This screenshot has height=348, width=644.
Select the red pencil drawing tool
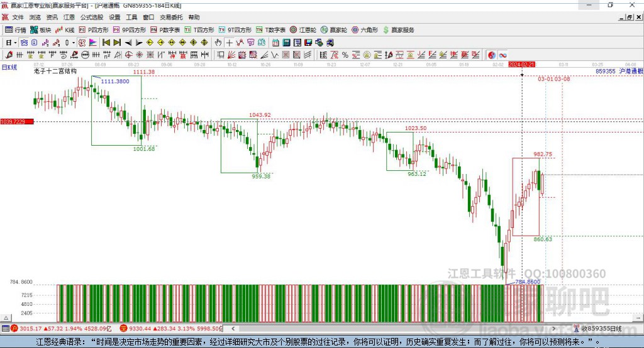point(9,55)
